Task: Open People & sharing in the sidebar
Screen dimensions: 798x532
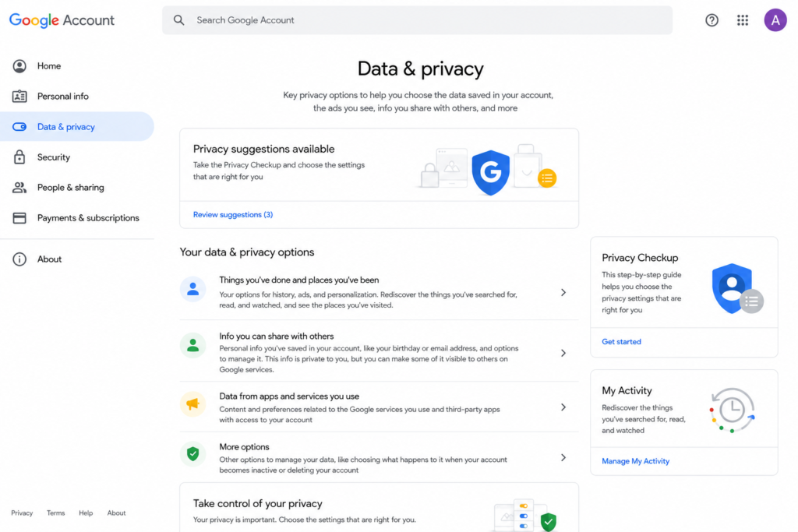Action: [77, 188]
